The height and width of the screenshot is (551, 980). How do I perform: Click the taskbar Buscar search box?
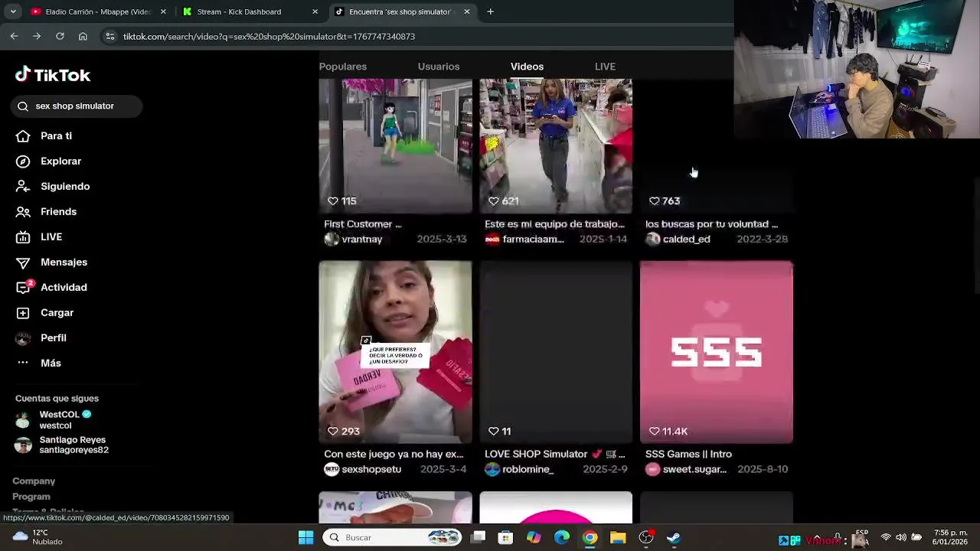pyautogui.click(x=392, y=537)
